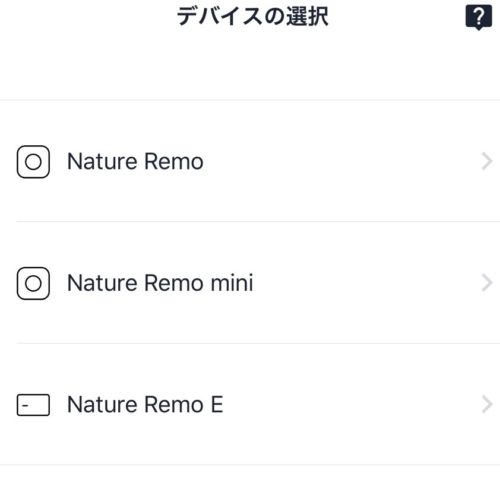This screenshot has height=477, width=500.
Task: Select the "Nature Remo E" device label
Action: [145, 405]
